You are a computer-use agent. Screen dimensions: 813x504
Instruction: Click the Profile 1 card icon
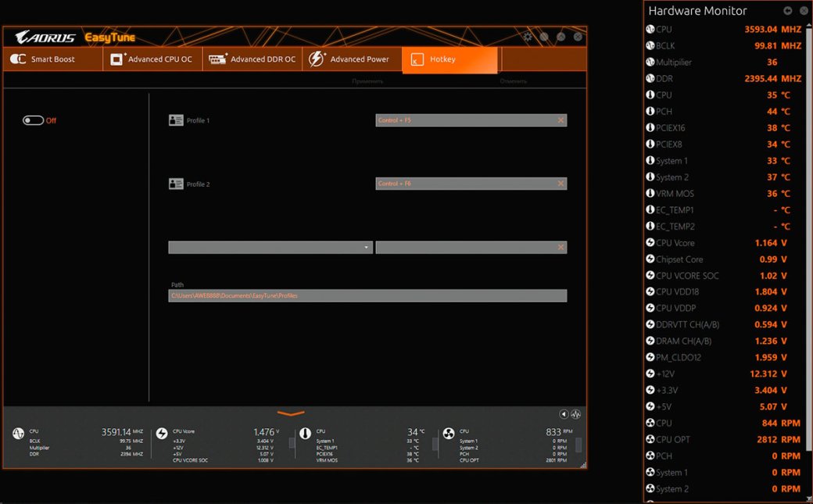coord(176,120)
